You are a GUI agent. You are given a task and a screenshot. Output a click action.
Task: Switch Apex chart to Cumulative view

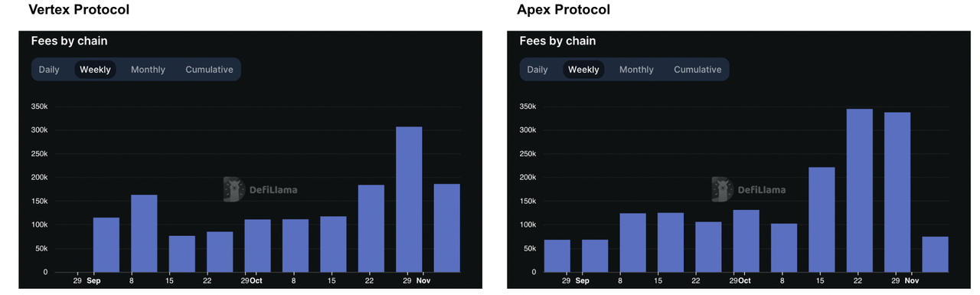697,70
